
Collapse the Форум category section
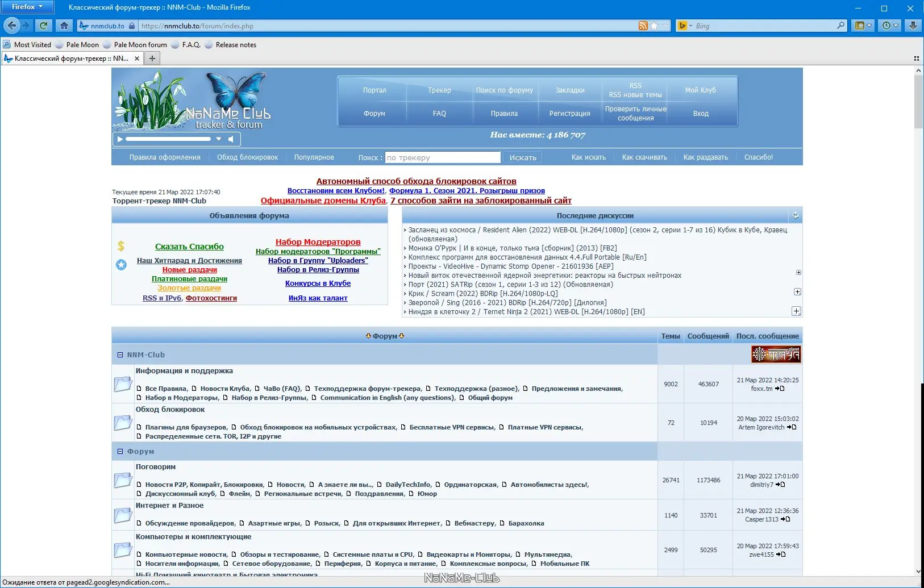[120, 452]
